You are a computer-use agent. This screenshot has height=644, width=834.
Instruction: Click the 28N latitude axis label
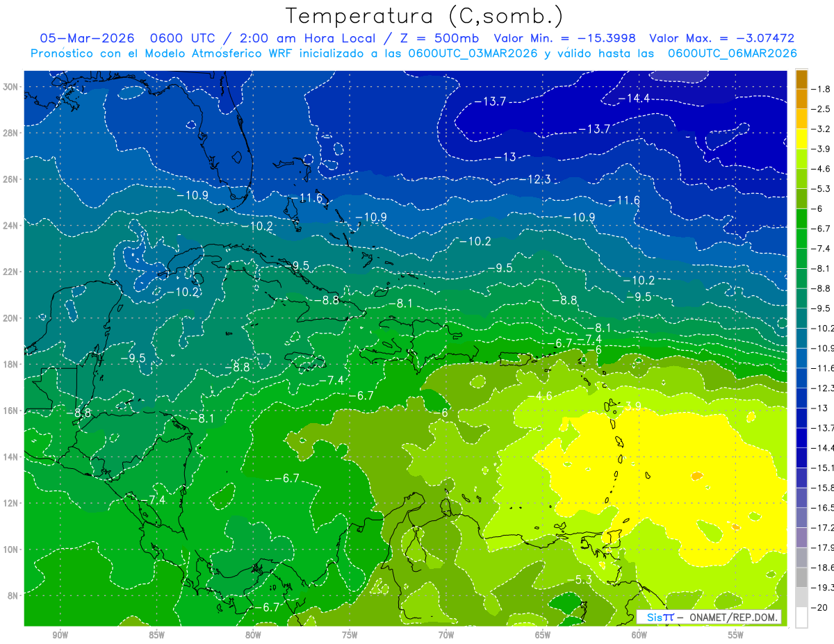(12, 133)
